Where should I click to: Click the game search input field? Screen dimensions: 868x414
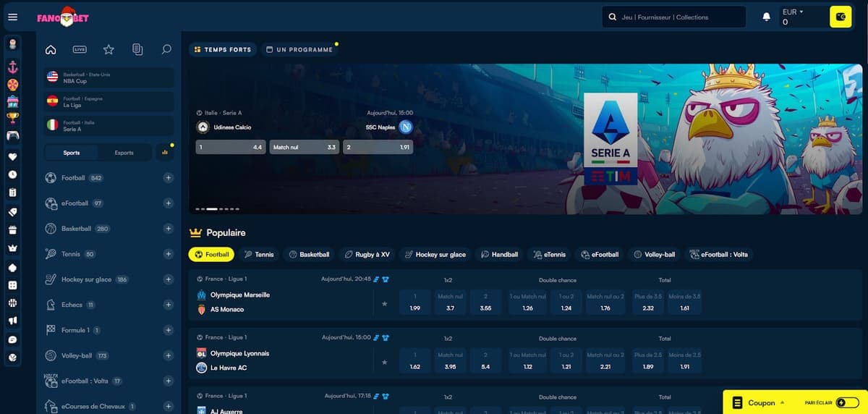(673, 17)
